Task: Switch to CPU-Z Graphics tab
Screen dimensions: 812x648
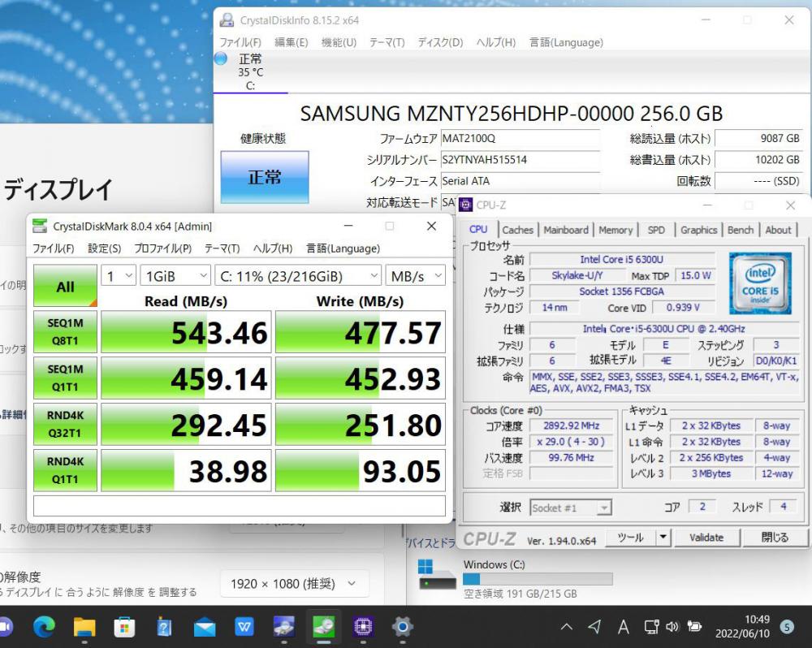Action: [698, 230]
